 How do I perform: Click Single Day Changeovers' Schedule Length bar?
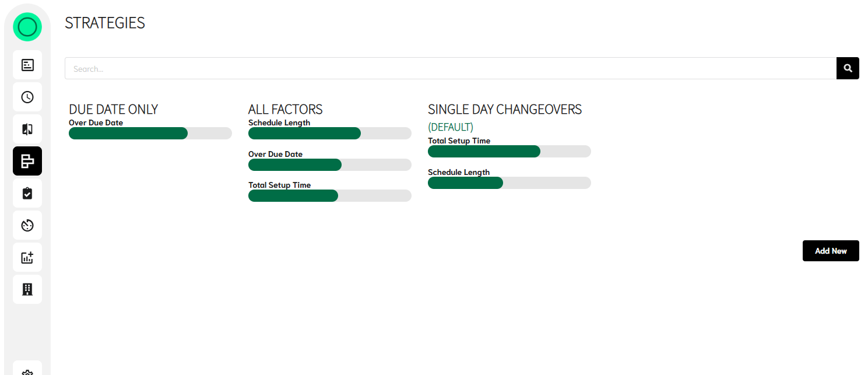click(x=509, y=183)
